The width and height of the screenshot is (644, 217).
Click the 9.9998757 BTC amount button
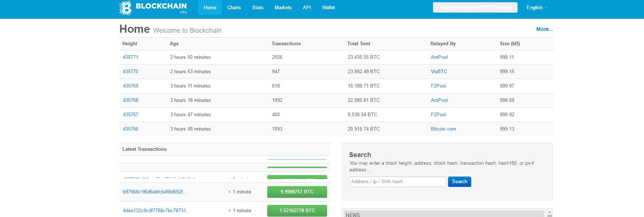coord(297,192)
